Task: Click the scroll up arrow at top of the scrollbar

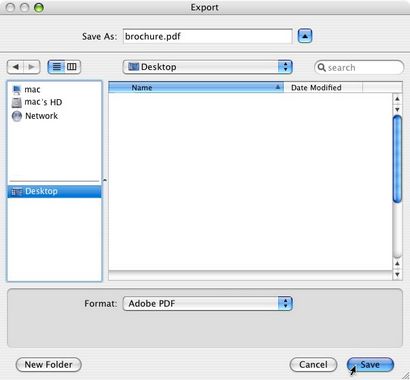Action: tap(397, 99)
